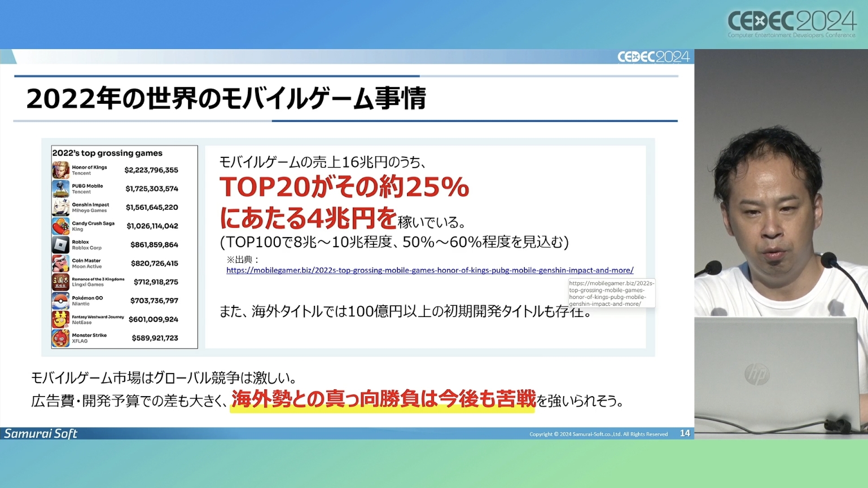Image resolution: width=868 pixels, height=488 pixels.
Task: Click the slide title 2022年の世界のモバイルゲーム事情
Action: pos(226,98)
